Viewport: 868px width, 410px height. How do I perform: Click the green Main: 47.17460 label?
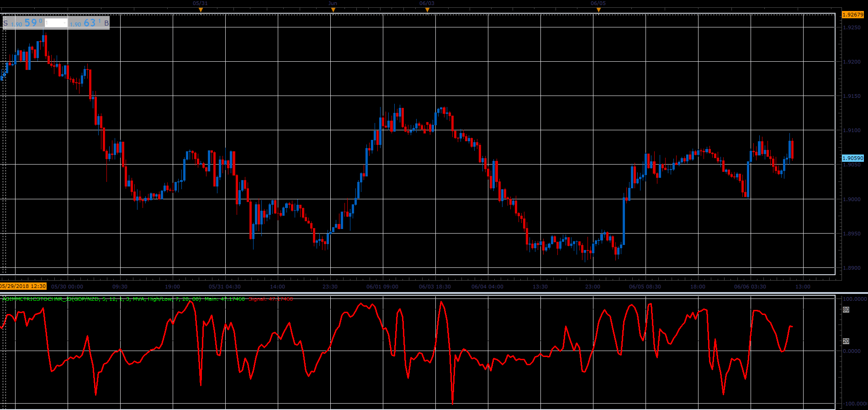click(x=225, y=299)
